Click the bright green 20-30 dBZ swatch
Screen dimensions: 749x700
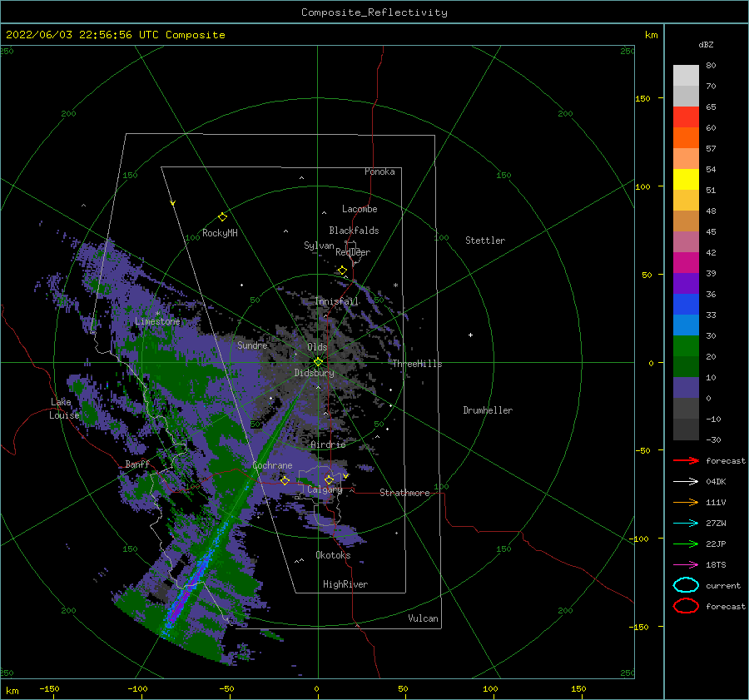tap(686, 346)
